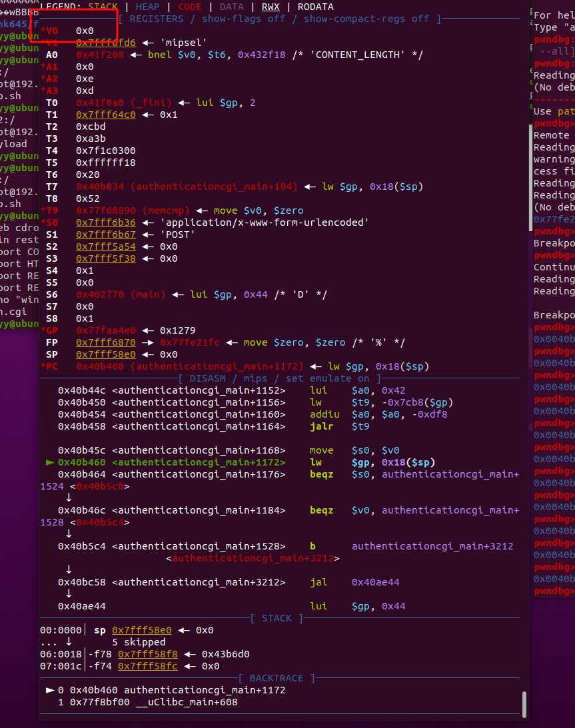Click the branch target 0x40b5c0

point(100,487)
